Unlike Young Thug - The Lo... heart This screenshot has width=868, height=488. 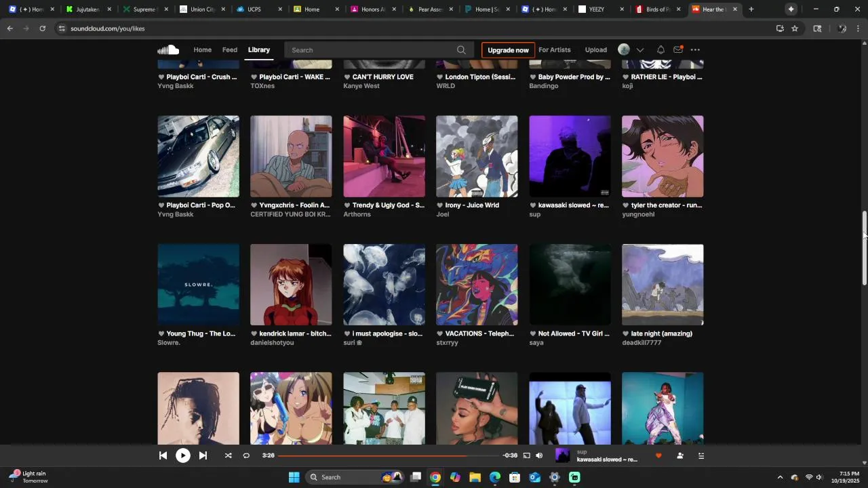161,334
